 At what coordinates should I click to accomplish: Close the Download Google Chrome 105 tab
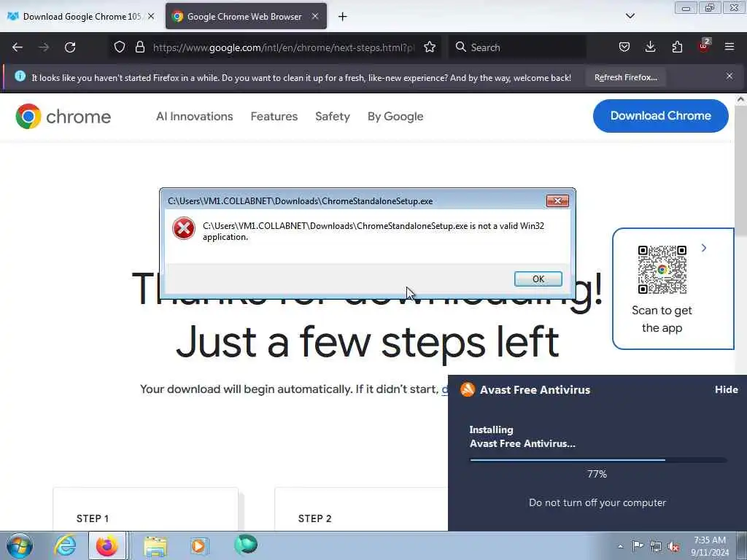[151, 16]
